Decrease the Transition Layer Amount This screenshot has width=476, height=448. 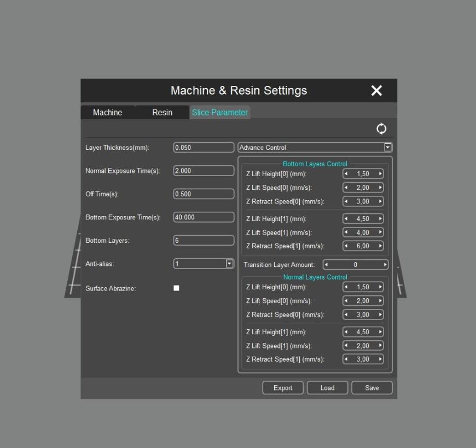(x=326, y=265)
